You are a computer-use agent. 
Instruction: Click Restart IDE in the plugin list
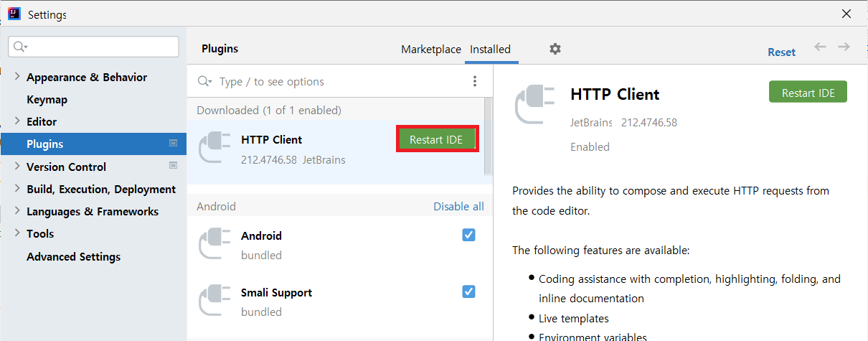tap(436, 139)
